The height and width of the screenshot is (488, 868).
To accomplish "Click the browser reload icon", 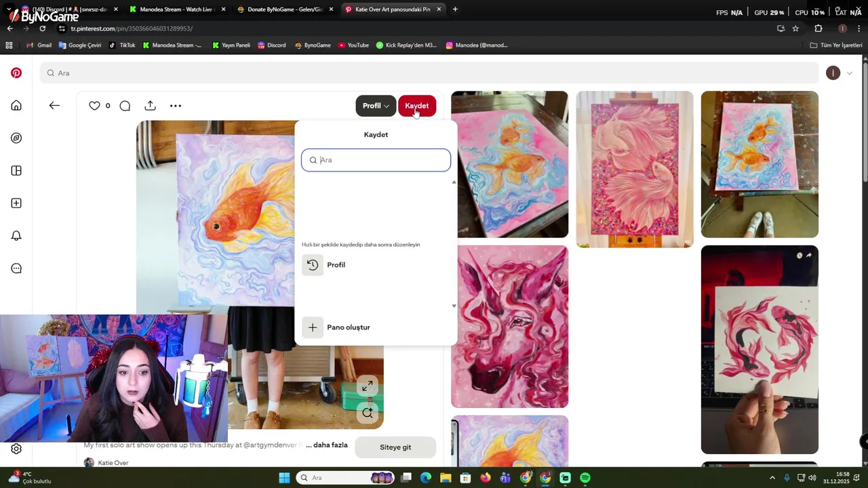I will [x=42, y=28].
